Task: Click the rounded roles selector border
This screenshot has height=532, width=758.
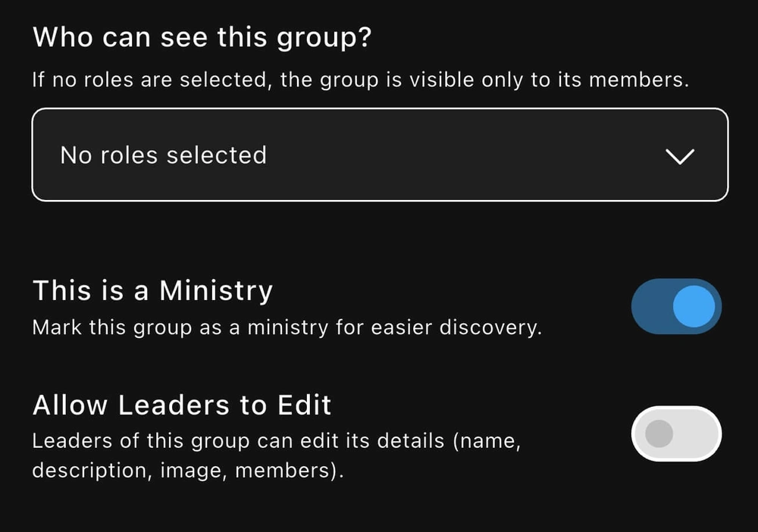Action: pos(379,111)
